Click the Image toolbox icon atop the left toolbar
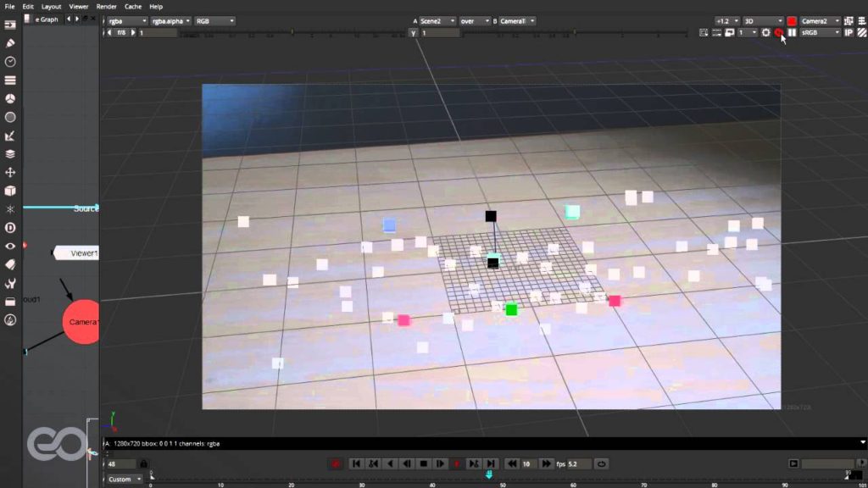Screen dimensions: 868x488 point(12,24)
